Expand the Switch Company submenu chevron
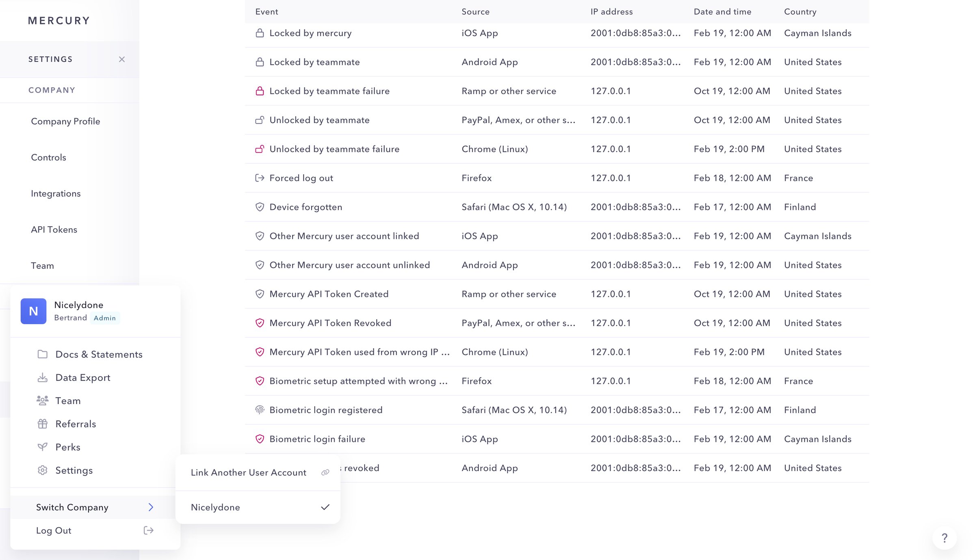The image size is (975, 560). pyautogui.click(x=151, y=507)
